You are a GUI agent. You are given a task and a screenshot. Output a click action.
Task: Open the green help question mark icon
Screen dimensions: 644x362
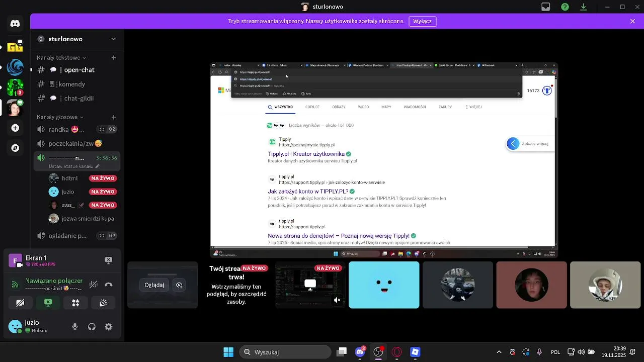pyautogui.click(x=565, y=7)
